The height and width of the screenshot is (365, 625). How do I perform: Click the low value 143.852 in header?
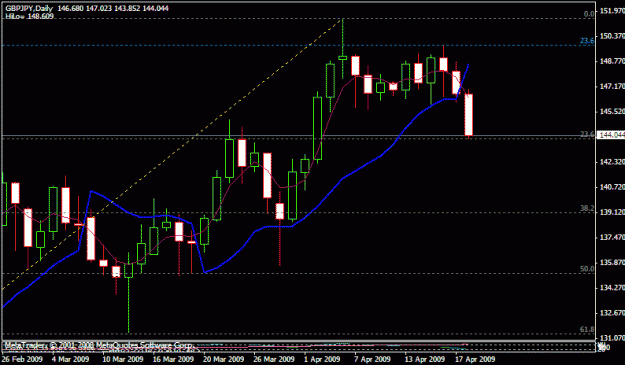click(x=127, y=8)
